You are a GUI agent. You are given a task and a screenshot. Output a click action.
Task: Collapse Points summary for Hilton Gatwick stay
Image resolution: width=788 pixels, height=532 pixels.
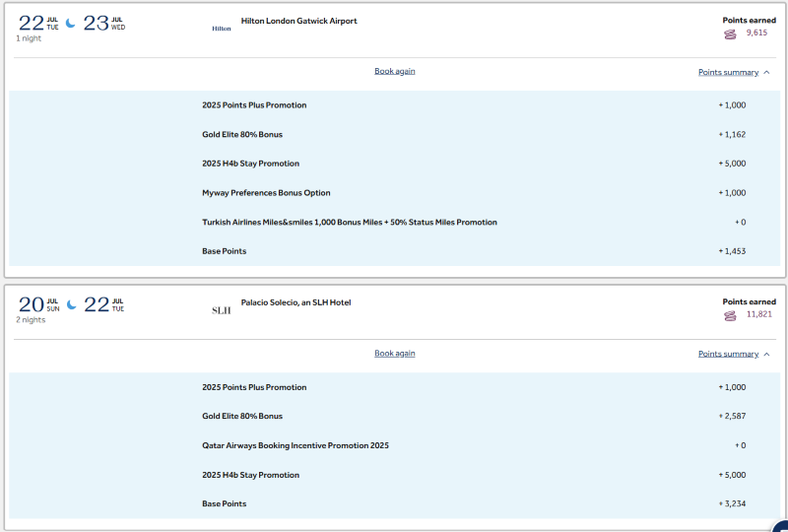(x=734, y=72)
